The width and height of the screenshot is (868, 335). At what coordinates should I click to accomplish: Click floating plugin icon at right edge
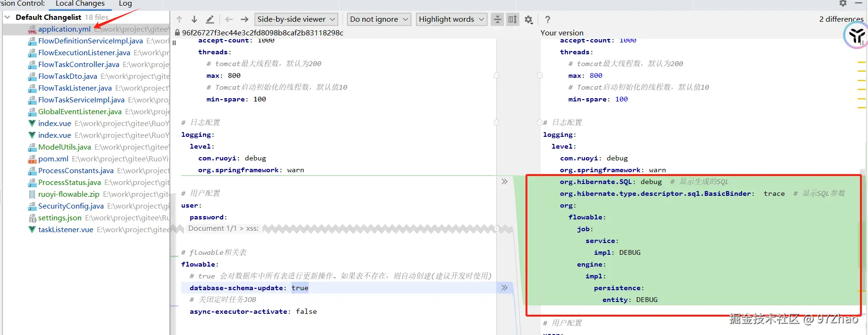(856, 35)
